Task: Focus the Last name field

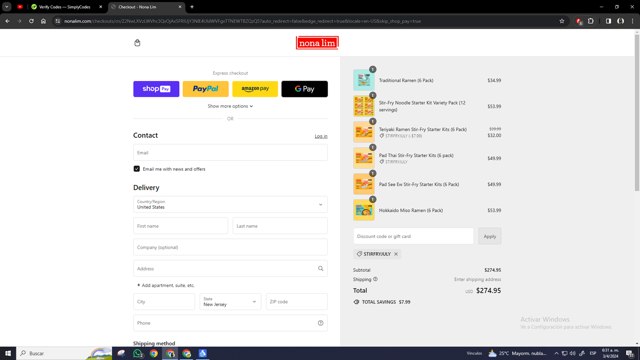Action: point(280,226)
